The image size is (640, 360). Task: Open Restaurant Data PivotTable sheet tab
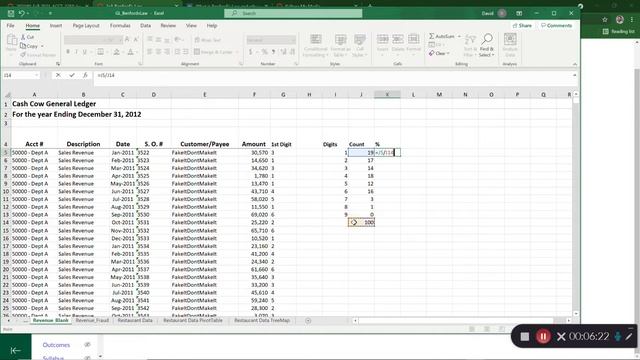[x=193, y=320]
